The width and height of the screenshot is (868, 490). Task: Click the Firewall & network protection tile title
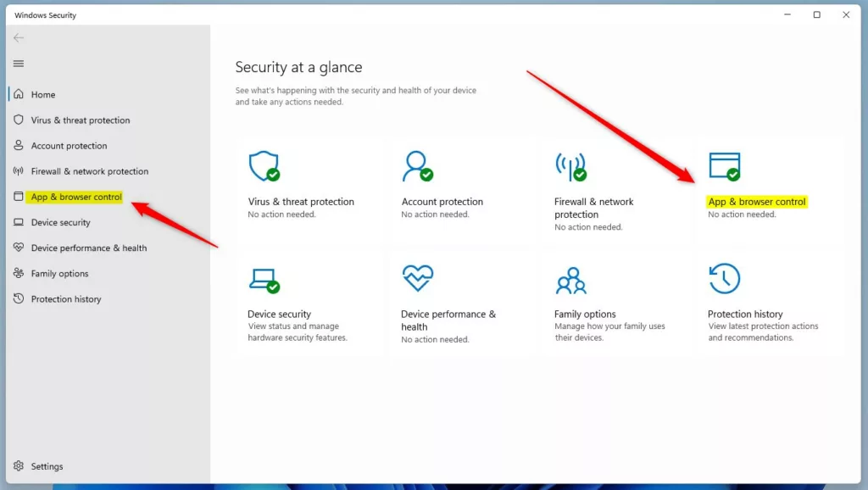click(x=594, y=209)
